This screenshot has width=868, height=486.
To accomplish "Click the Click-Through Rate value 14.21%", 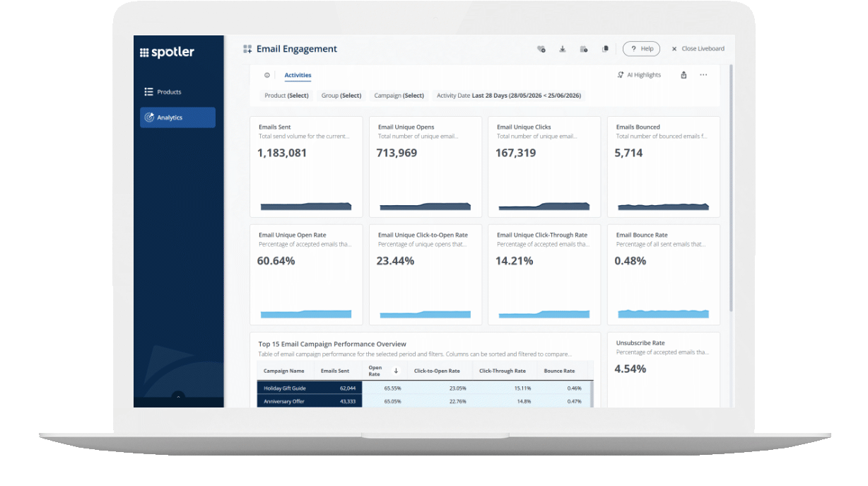I will [x=515, y=261].
